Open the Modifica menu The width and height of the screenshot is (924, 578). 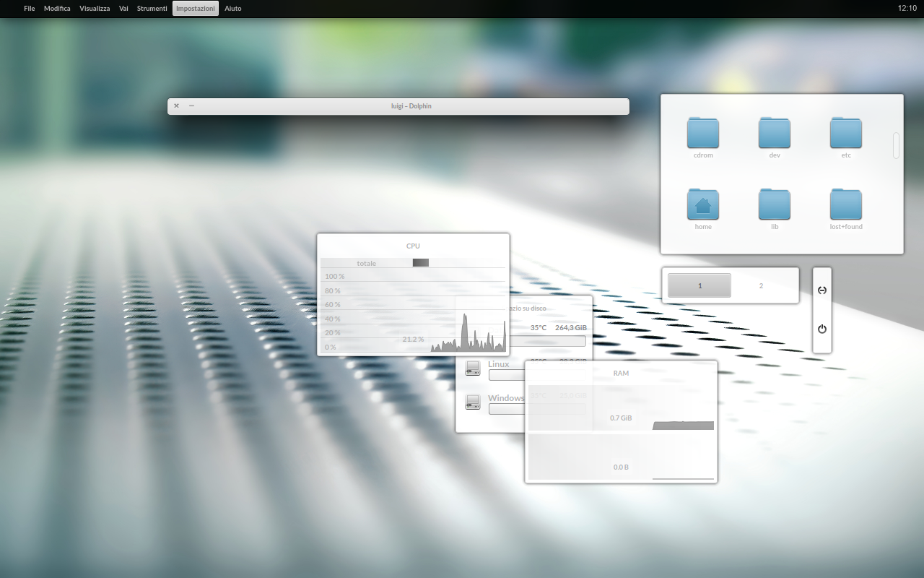[x=57, y=9]
